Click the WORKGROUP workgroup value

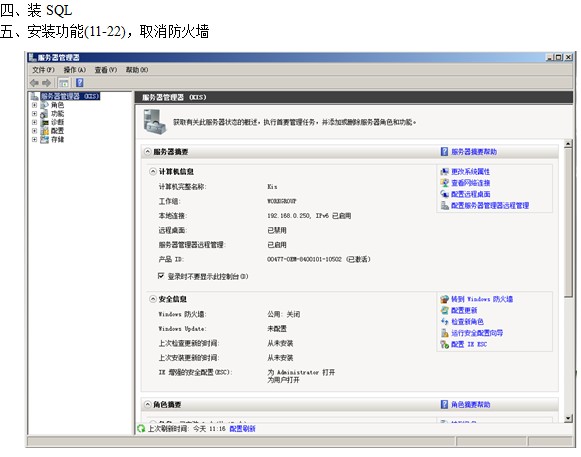tap(282, 201)
